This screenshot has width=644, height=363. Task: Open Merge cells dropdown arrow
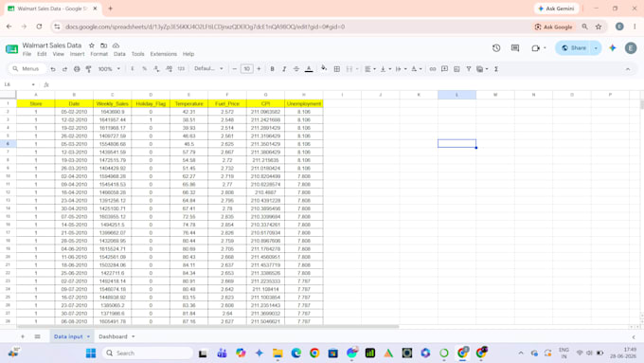(x=357, y=69)
